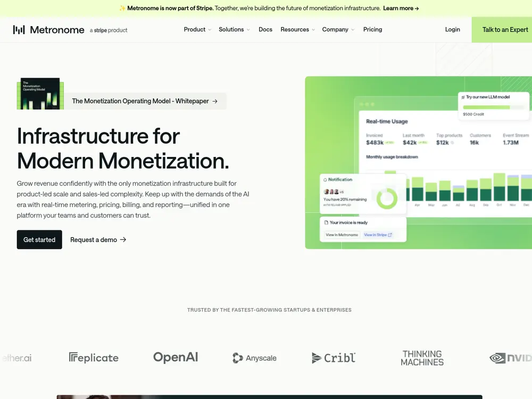Click the Replicate logo

[94, 358]
